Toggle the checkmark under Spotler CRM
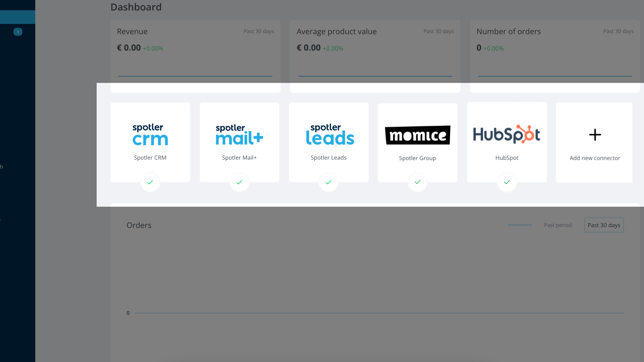 click(150, 182)
